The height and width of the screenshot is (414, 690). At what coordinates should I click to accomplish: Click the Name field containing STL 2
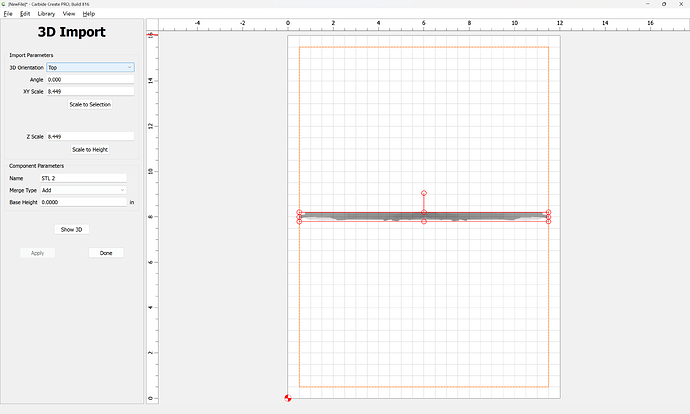tap(84, 178)
